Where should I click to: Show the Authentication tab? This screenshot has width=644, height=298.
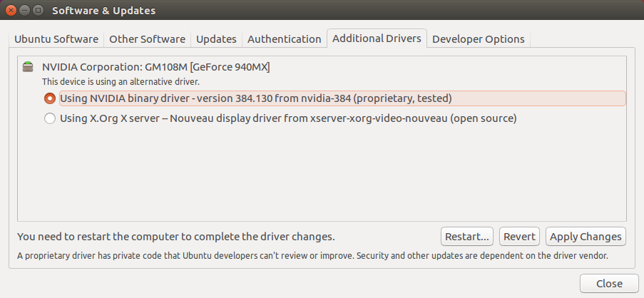pyautogui.click(x=285, y=39)
